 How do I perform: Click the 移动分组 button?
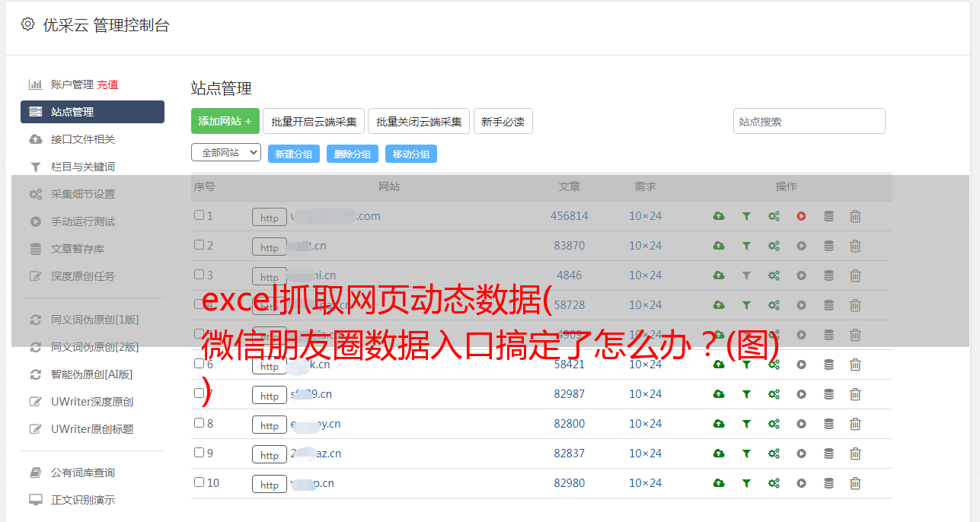point(411,154)
